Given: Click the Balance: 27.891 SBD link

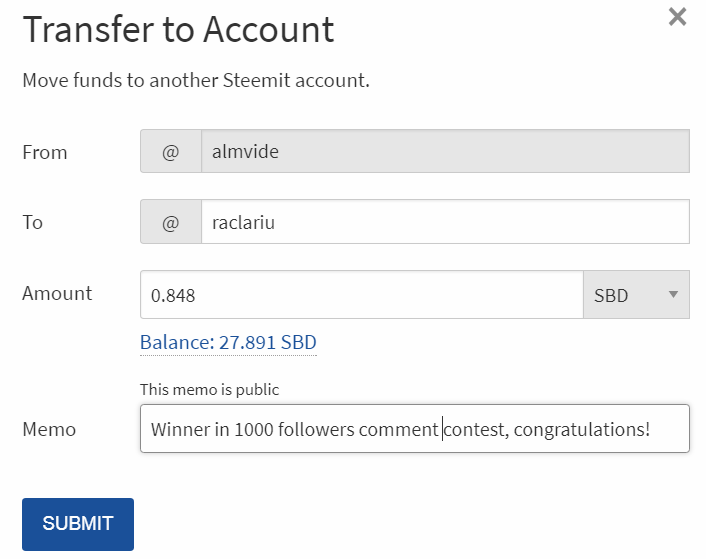Looking at the screenshot, I should click(228, 343).
